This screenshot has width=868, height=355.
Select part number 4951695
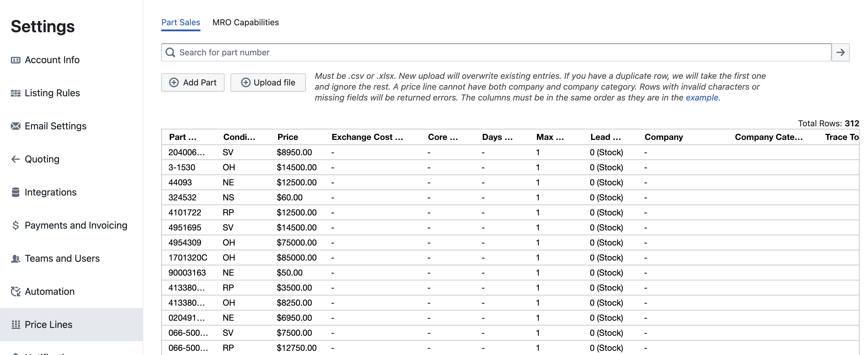(185, 227)
